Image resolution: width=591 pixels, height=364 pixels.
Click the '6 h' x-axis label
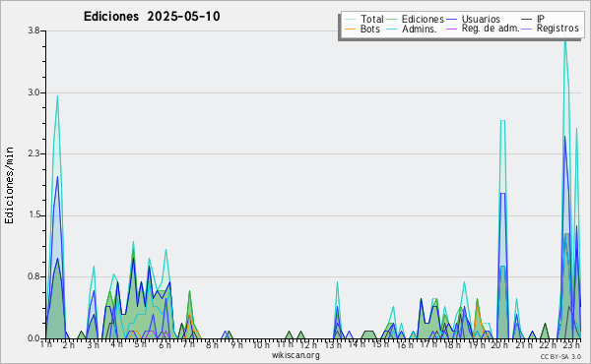[164, 344]
